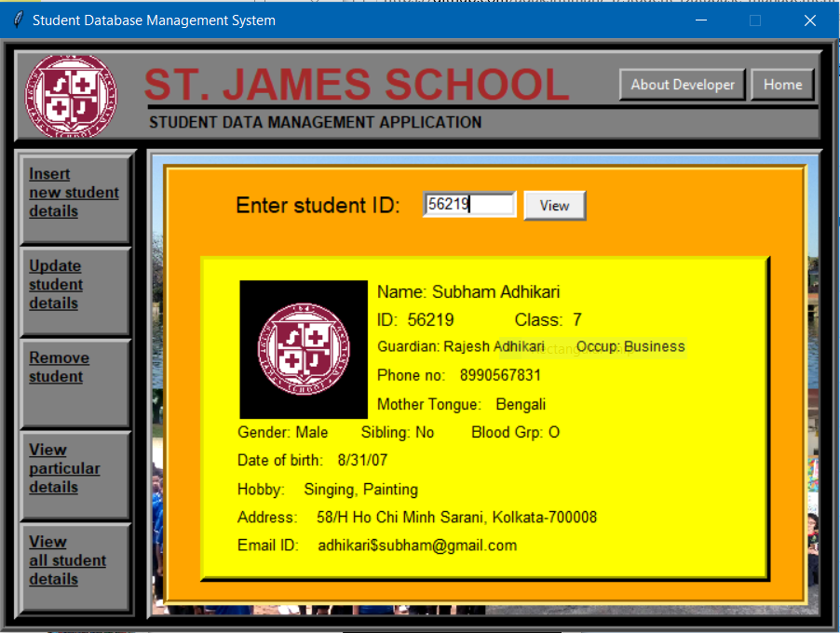Image resolution: width=840 pixels, height=633 pixels.
Task: Click the Blood Grp: O text
Action: point(515,432)
